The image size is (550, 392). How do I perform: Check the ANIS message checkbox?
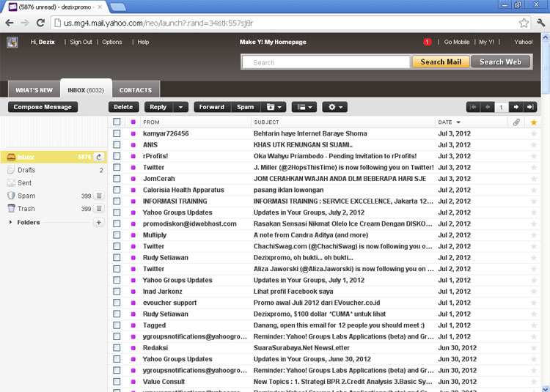[x=117, y=144]
